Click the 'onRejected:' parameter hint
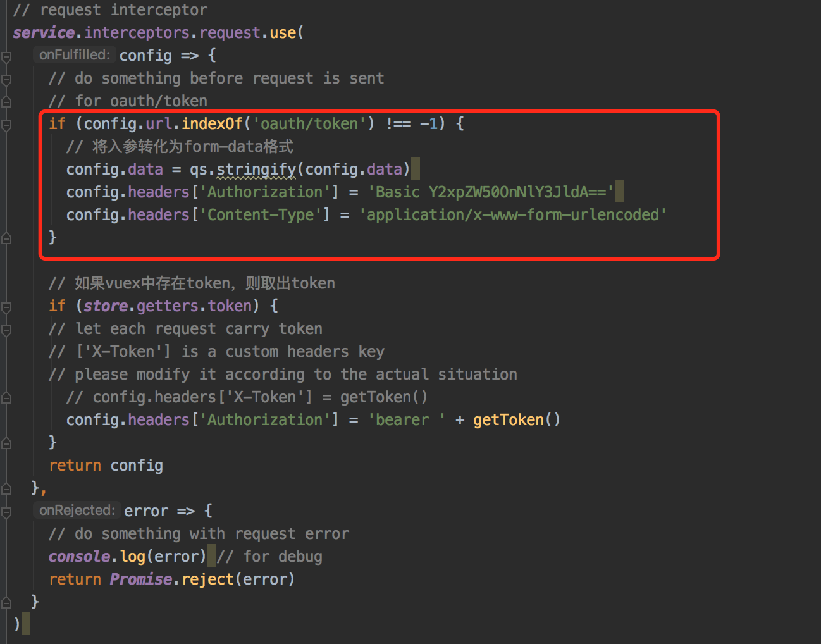This screenshot has height=644, width=821. [77, 511]
